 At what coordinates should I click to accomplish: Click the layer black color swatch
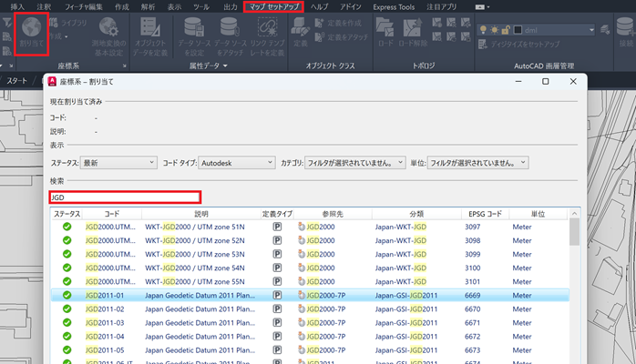[518, 30]
